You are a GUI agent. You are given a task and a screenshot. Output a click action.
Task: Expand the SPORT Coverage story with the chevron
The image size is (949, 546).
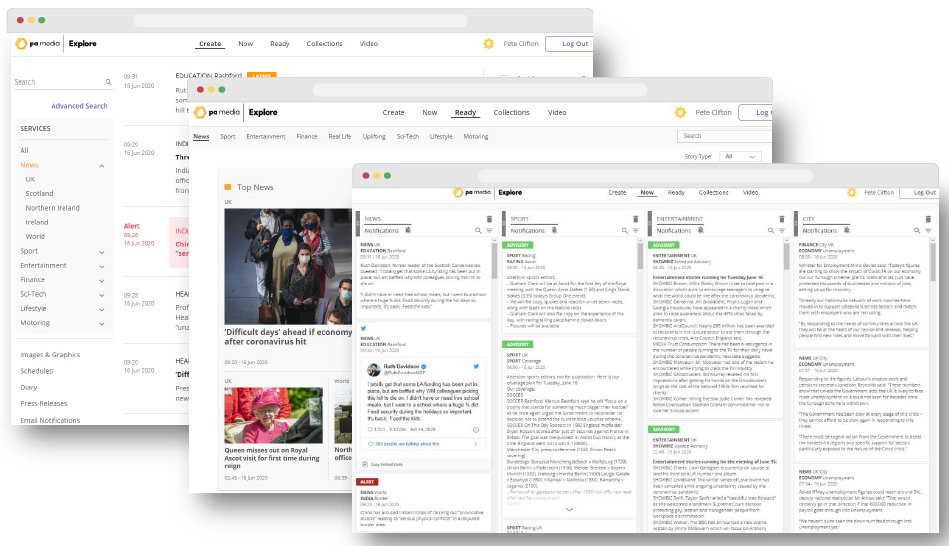pos(569,510)
